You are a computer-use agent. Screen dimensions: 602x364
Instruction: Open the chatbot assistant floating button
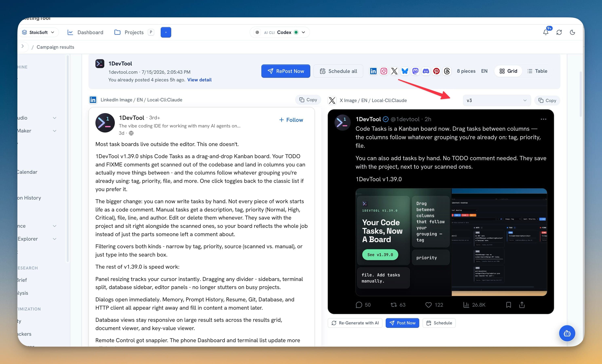[567, 333]
